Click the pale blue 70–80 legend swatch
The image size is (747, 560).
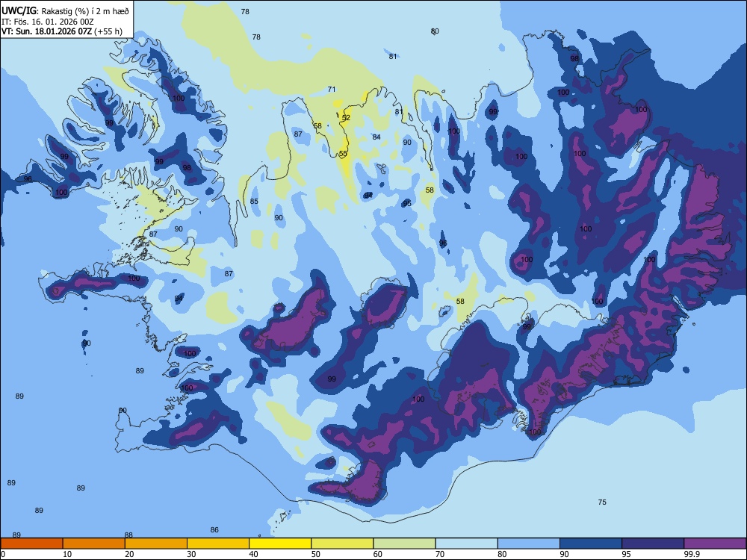(467, 544)
